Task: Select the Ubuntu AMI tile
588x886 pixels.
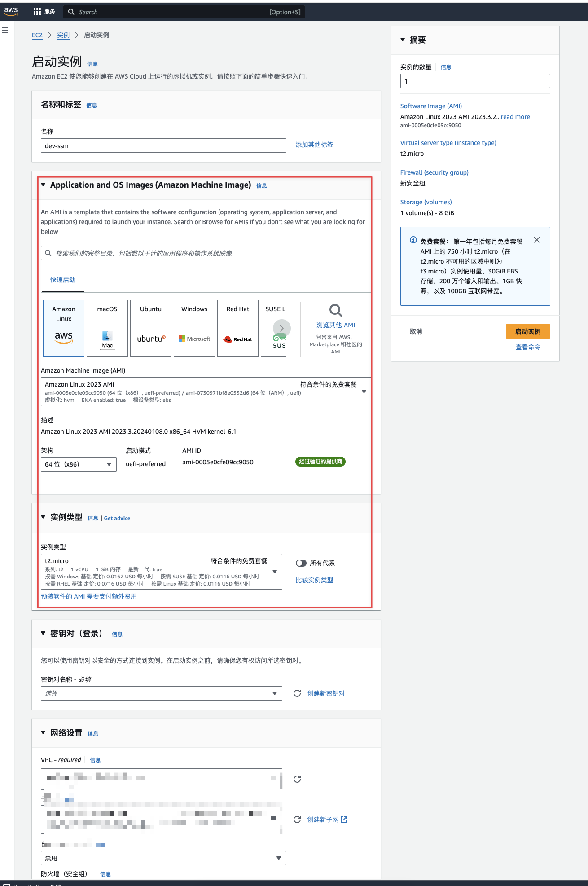Action: click(151, 328)
